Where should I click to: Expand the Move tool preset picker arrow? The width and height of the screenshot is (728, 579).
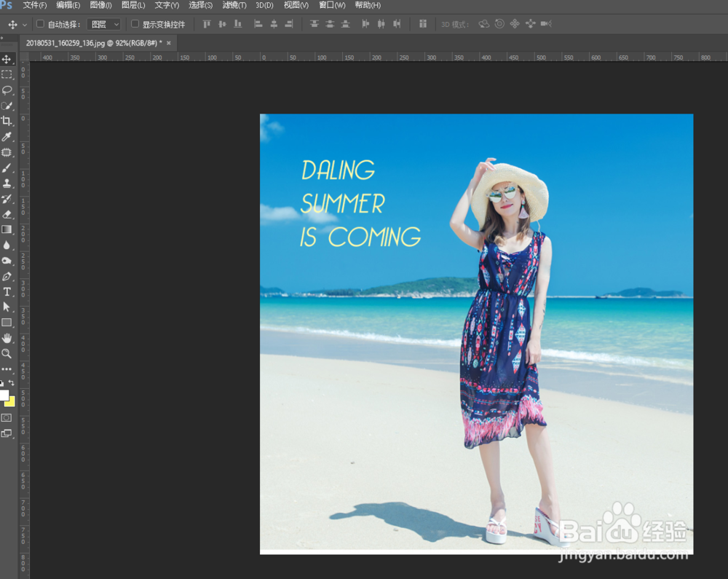25,25
